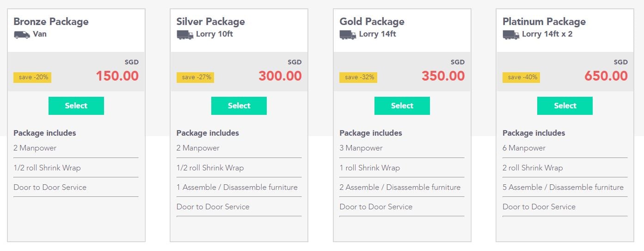Click the 150.00 price in Bronze
Viewport: 644px width, 251px height.
[117, 76]
